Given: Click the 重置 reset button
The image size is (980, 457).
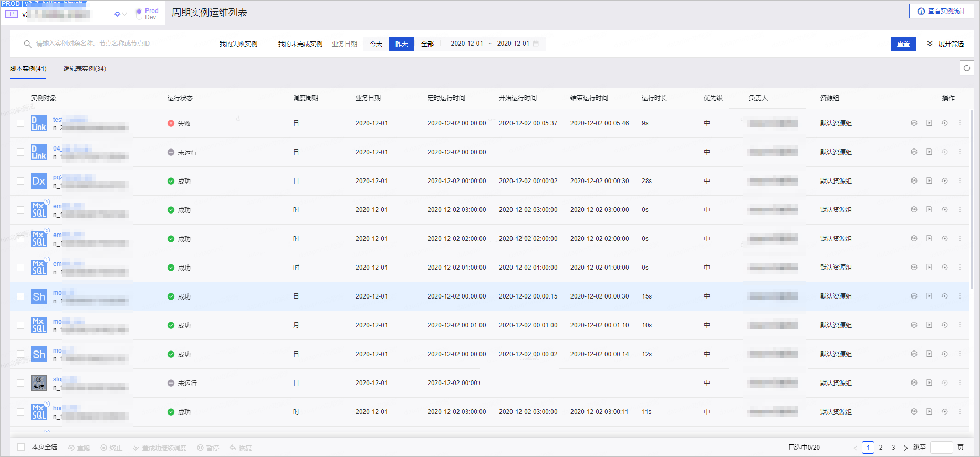Looking at the screenshot, I should click(903, 44).
